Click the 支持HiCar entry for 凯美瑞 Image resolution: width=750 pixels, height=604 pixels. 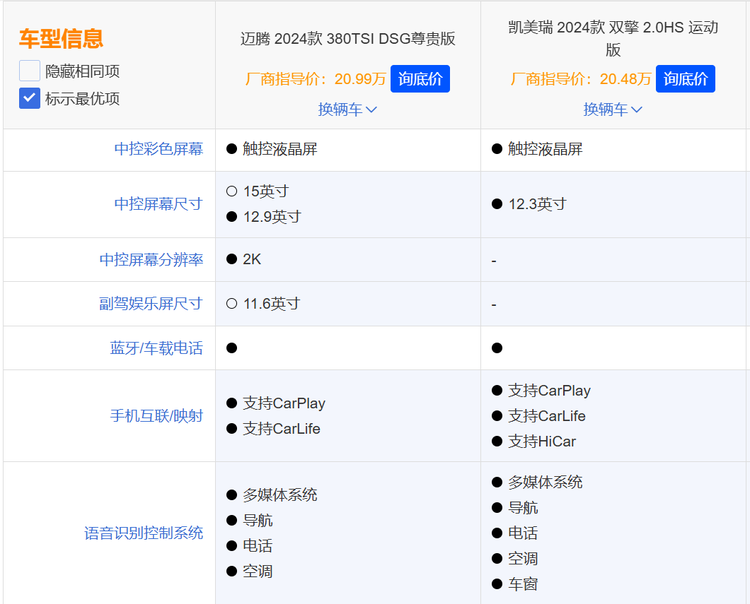coord(541,441)
